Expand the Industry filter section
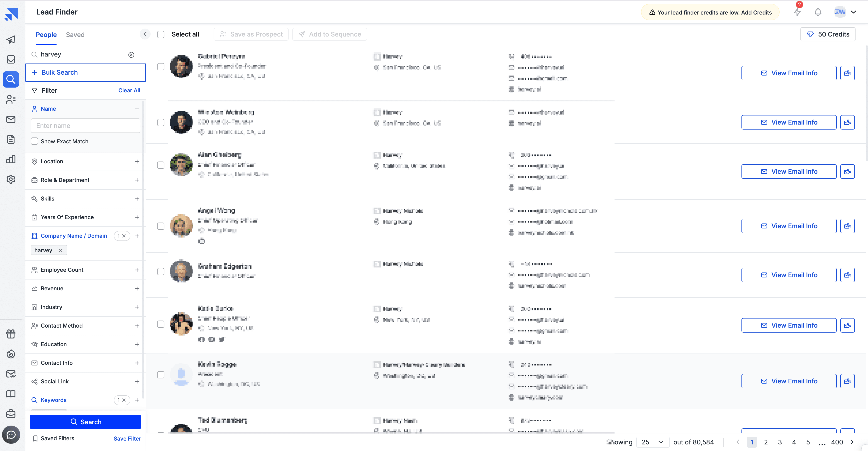Screen dimensions: 868x451 [x=137, y=307]
